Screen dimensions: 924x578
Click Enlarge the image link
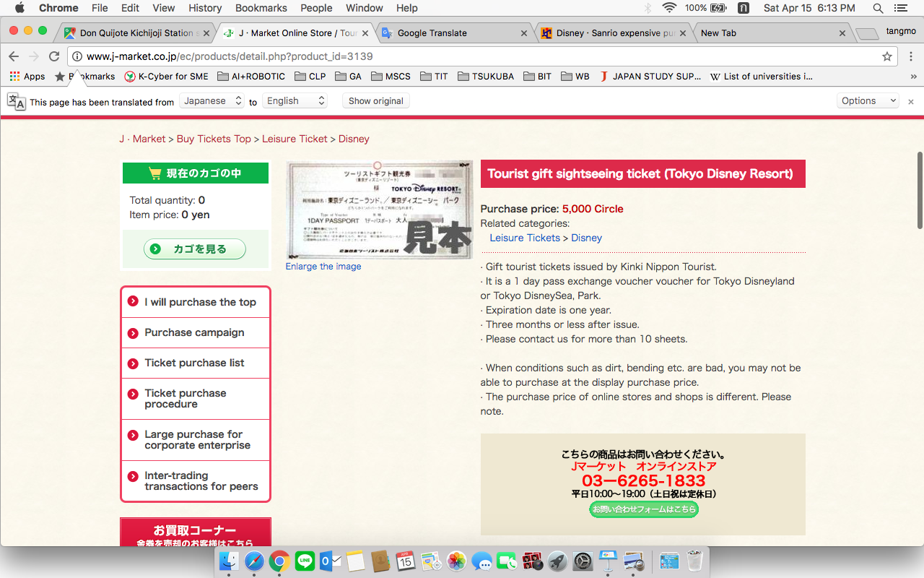(x=323, y=267)
